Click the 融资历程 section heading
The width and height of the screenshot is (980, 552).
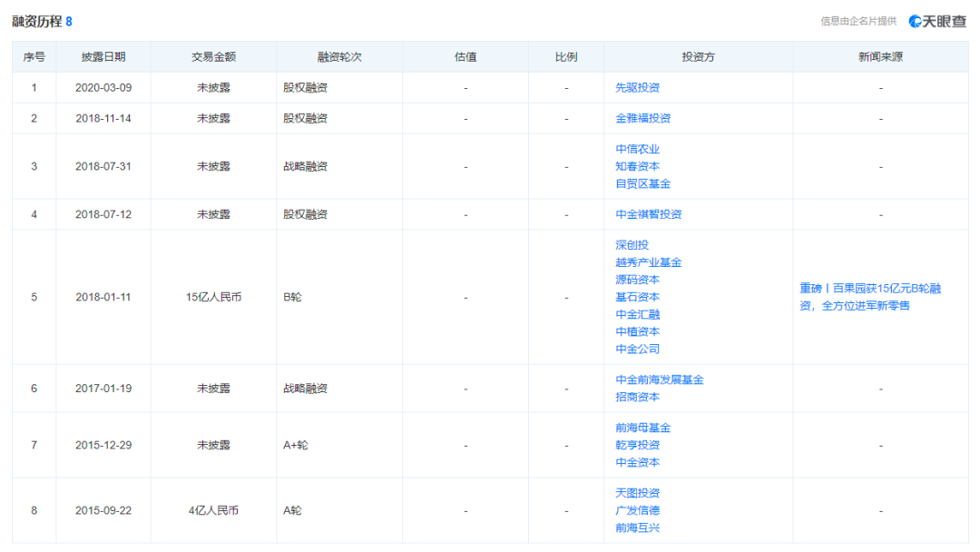[37, 21]
